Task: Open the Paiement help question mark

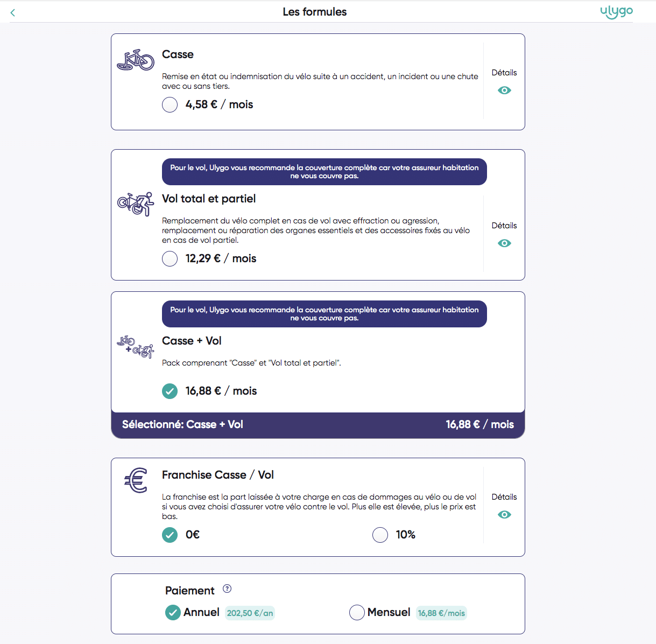Action: [x=227, y=589]
